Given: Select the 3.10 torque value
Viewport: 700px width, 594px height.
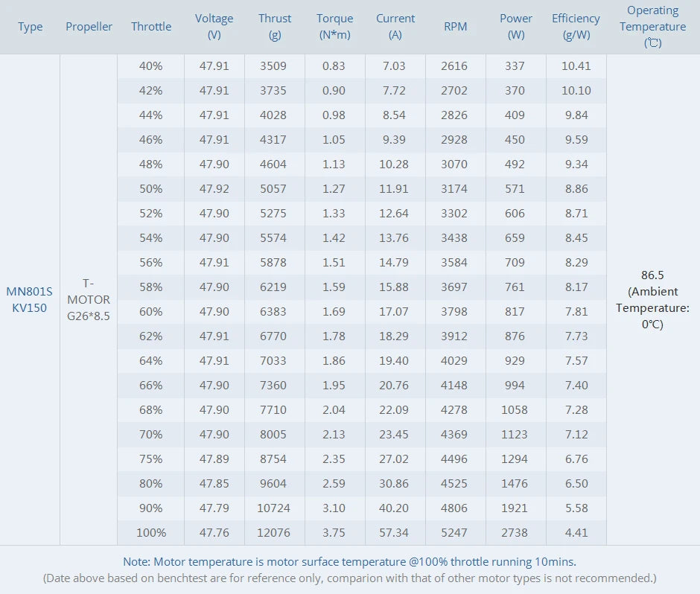Looking at the screenshot, I should [334, 508].
